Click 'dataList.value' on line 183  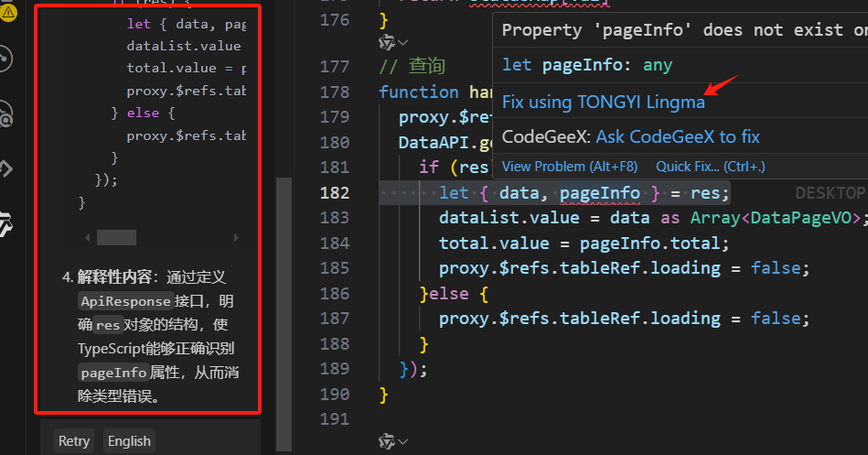click(509, 218)
